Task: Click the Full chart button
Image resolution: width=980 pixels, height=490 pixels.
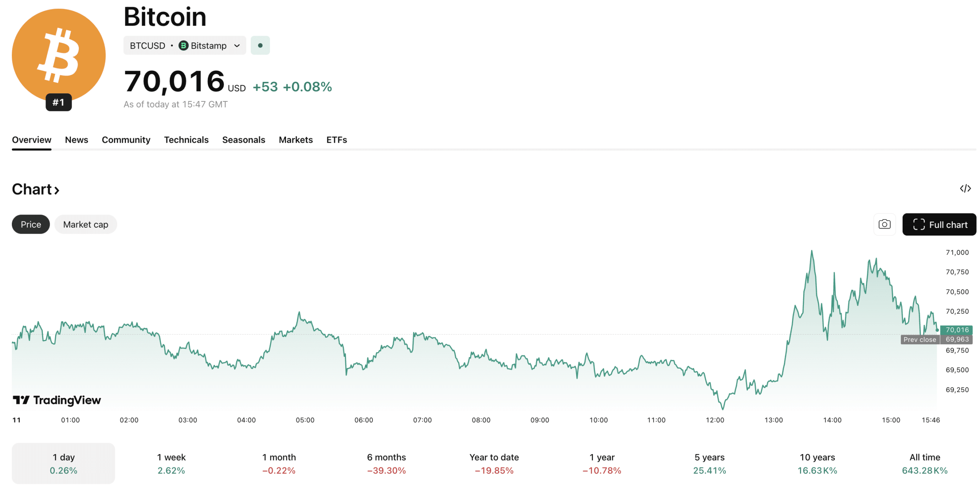Action: [939, 224]
